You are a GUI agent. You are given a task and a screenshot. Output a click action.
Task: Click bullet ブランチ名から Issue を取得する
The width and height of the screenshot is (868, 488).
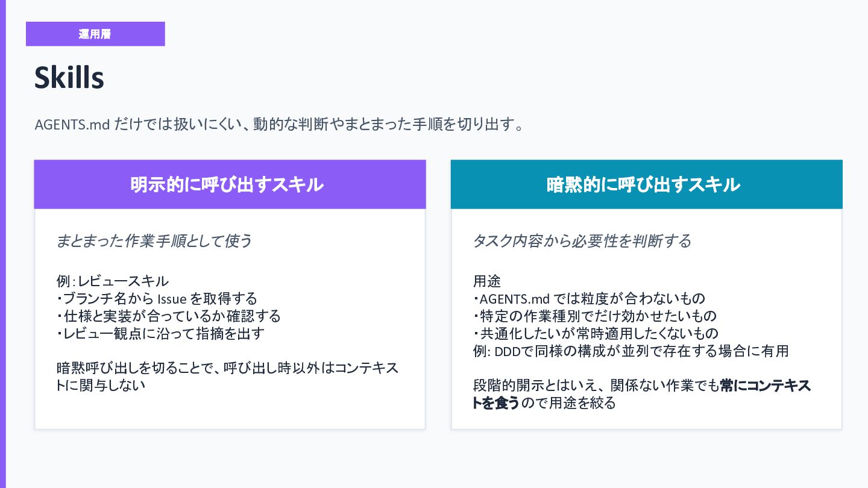coord(157,298)
